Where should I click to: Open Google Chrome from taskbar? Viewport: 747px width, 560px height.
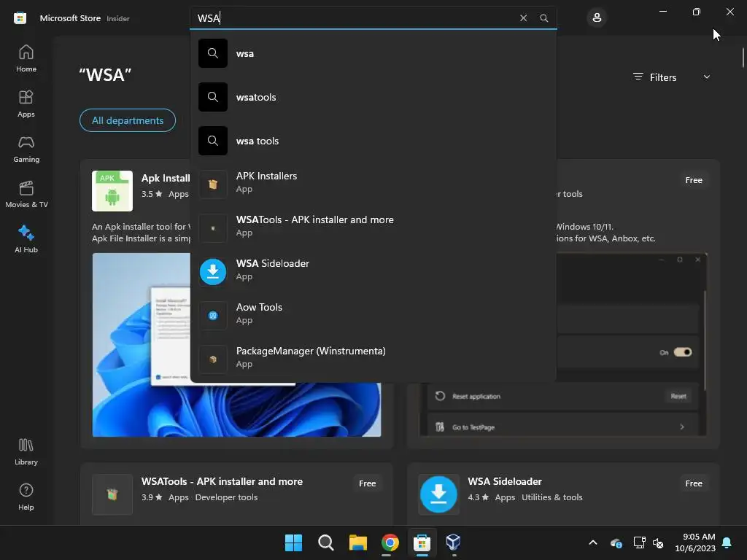point(390,542)
